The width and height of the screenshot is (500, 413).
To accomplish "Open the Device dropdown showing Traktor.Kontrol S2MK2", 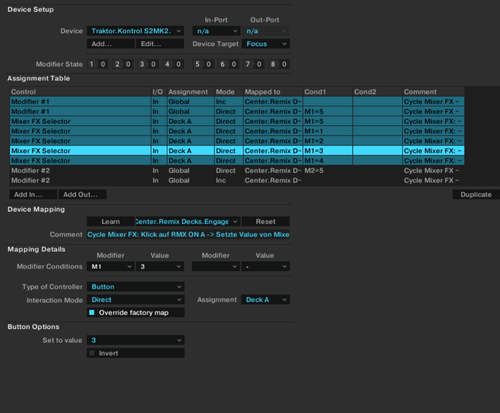I will (x=135, y=31).
